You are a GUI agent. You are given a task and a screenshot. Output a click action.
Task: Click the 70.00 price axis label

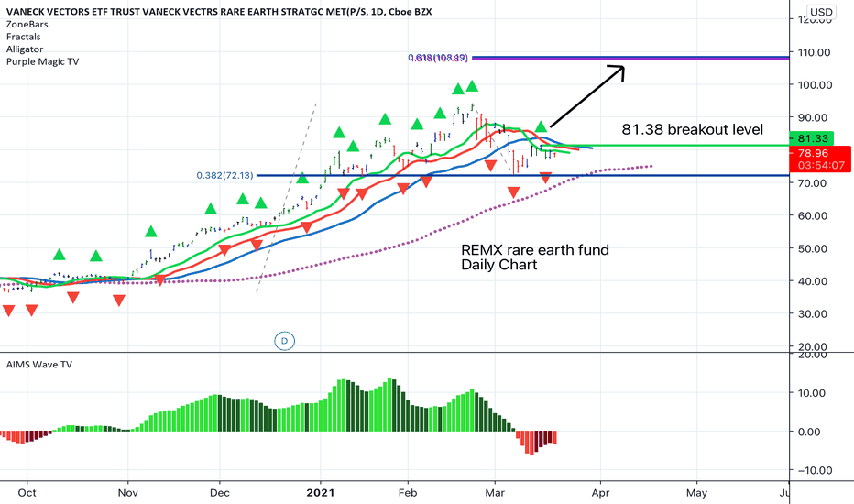pos(813,183)
